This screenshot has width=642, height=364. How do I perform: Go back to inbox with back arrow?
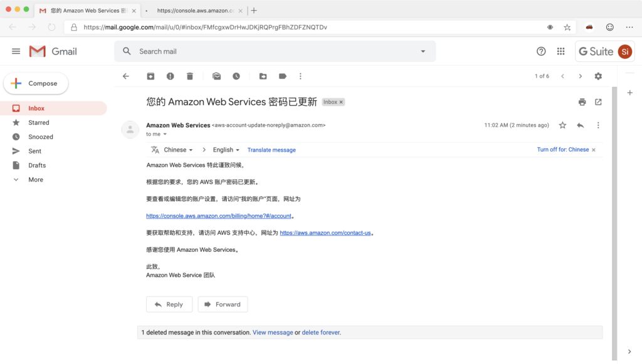point(125,76)
